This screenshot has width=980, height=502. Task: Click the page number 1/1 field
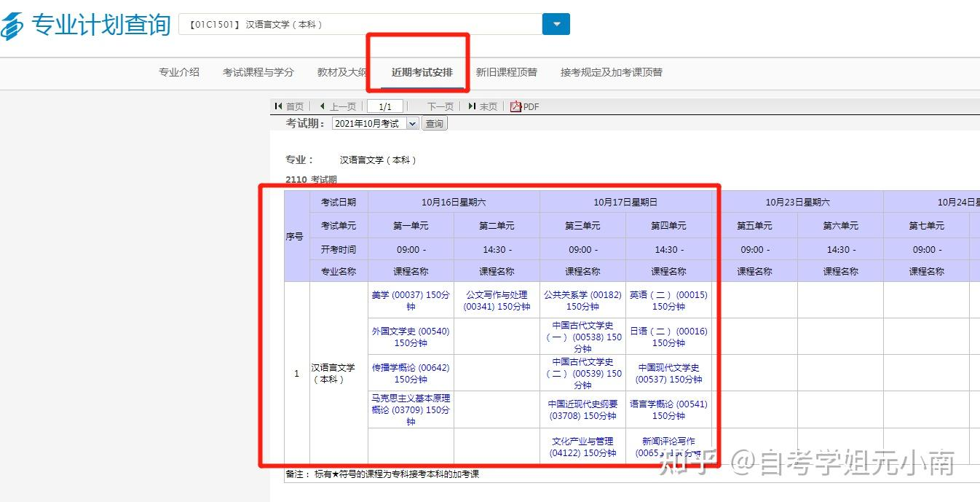[385, 106]
